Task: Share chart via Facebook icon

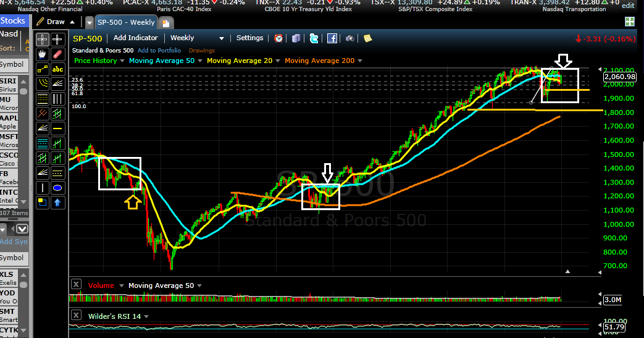Action: 332,38
